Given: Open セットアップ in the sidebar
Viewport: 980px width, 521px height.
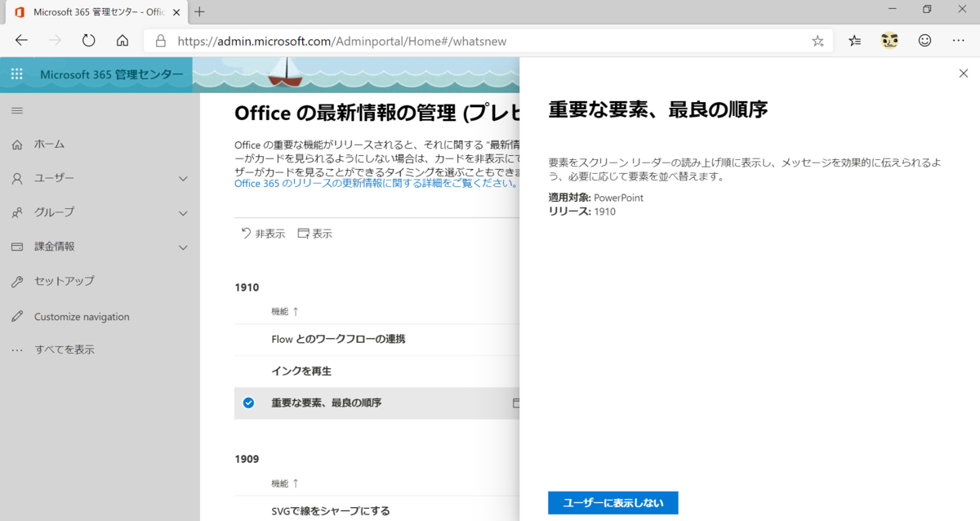Looking at the screenshot, I should click(65, 281).
